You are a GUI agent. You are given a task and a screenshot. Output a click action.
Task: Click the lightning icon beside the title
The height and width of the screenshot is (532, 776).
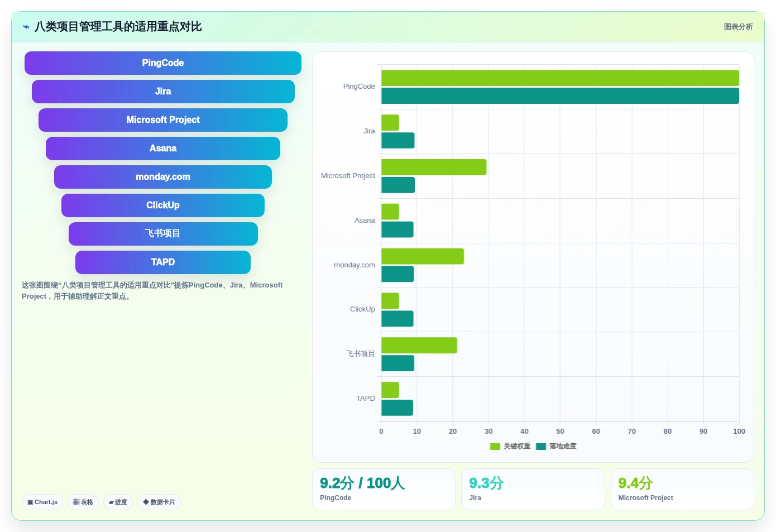(x=26, y=27)
